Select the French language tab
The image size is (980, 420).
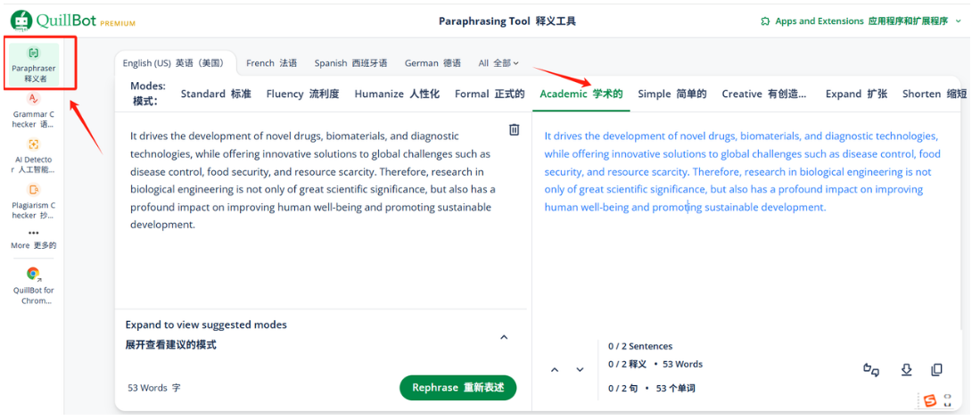click(271, 63)
